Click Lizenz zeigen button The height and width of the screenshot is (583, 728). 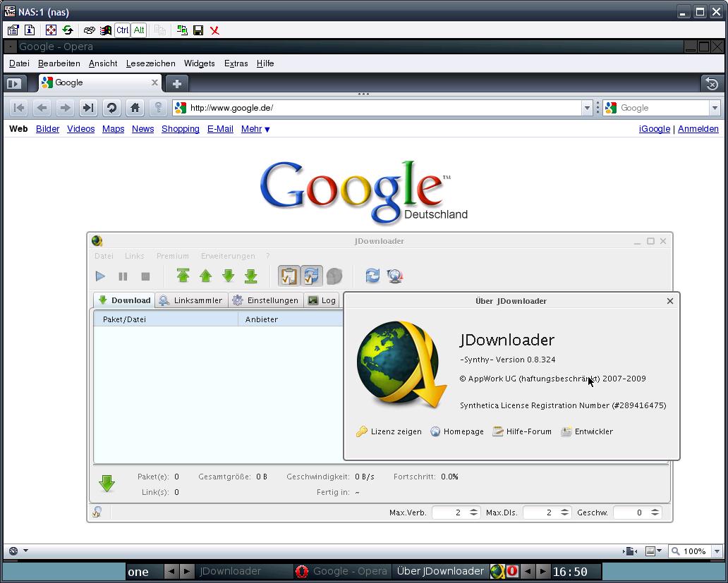[389, 432]
